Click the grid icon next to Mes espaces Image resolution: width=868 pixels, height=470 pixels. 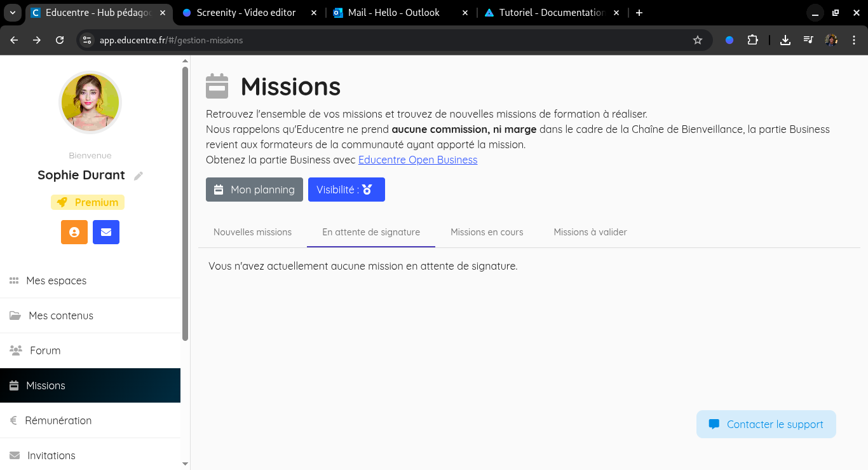(14, 280)
